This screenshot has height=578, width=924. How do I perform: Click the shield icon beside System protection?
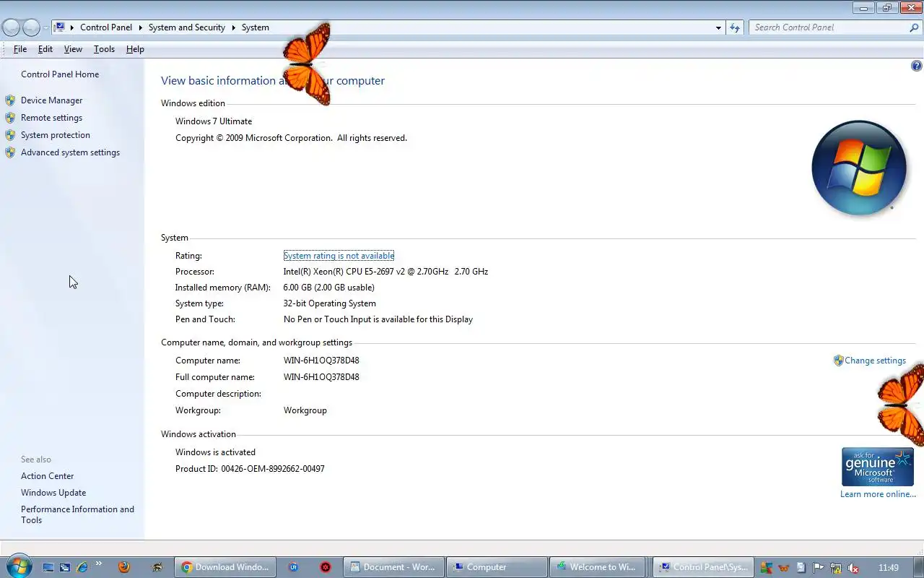tap(10, 135)
